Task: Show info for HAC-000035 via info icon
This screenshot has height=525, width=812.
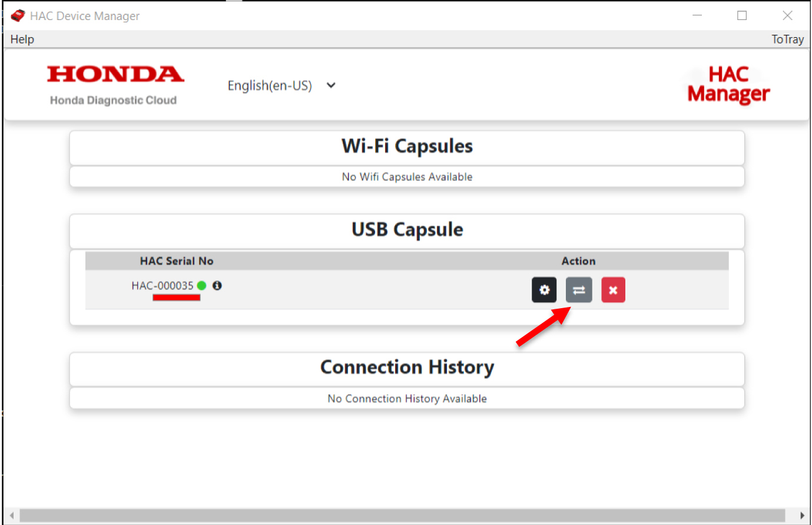Action: 217,286
